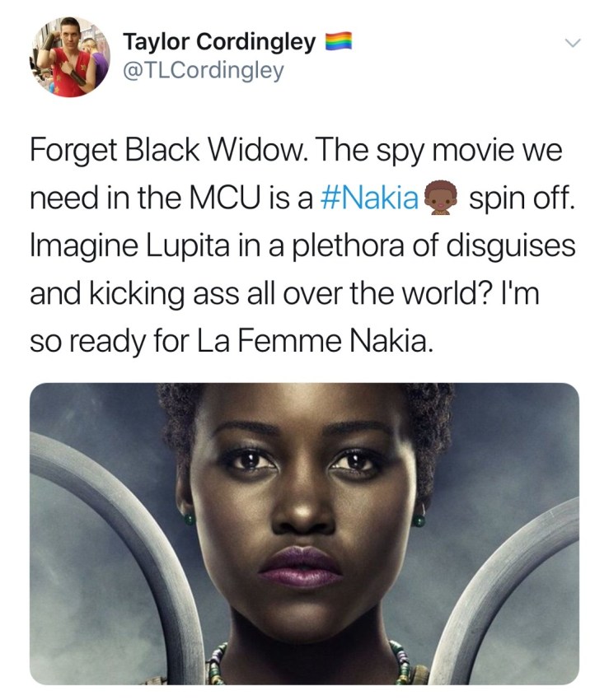Click the "spin off." text after the emoji
609x700 pixels.
522,198
